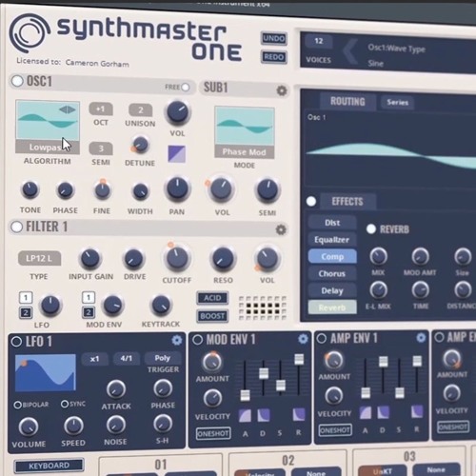Click the Reverb MIX knob
This screenshot has width=476, height=476.
[x=378, y=256]
